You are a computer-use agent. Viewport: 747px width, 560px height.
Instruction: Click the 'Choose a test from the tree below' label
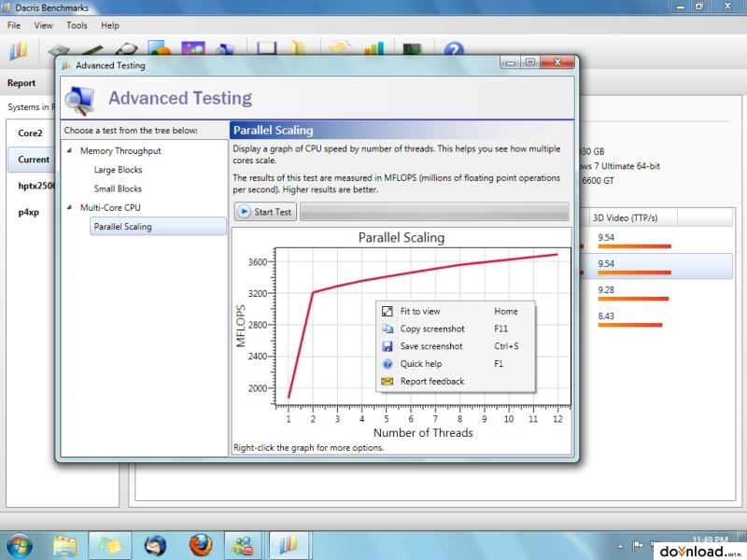click(x=131, y=130)
